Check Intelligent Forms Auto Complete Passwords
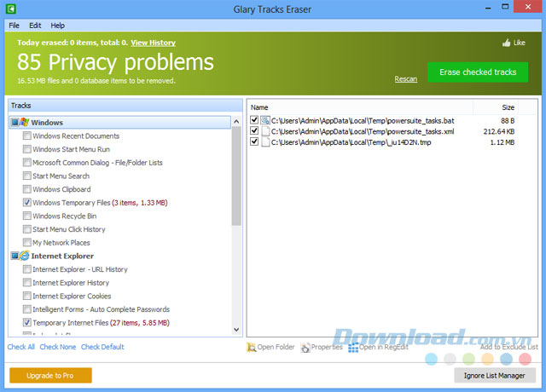The height and width of the screenshot is (392, 546). click(26, 309)
